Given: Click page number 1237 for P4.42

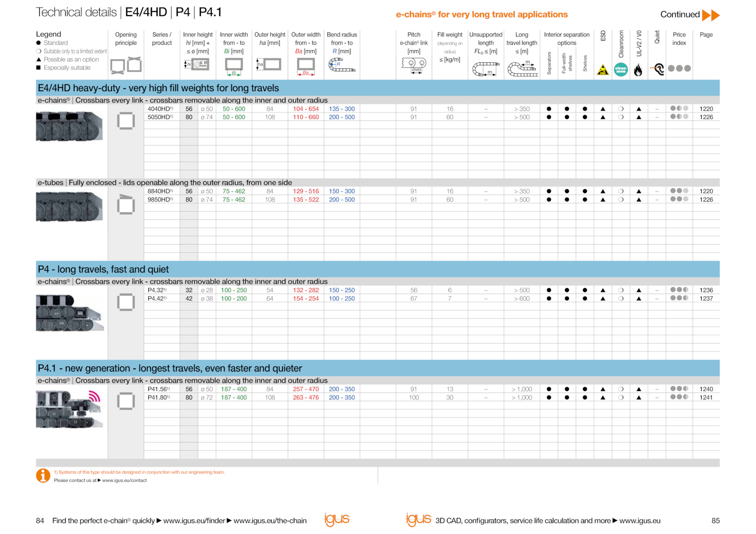Looking at the screenshot, I should [706, 298].
